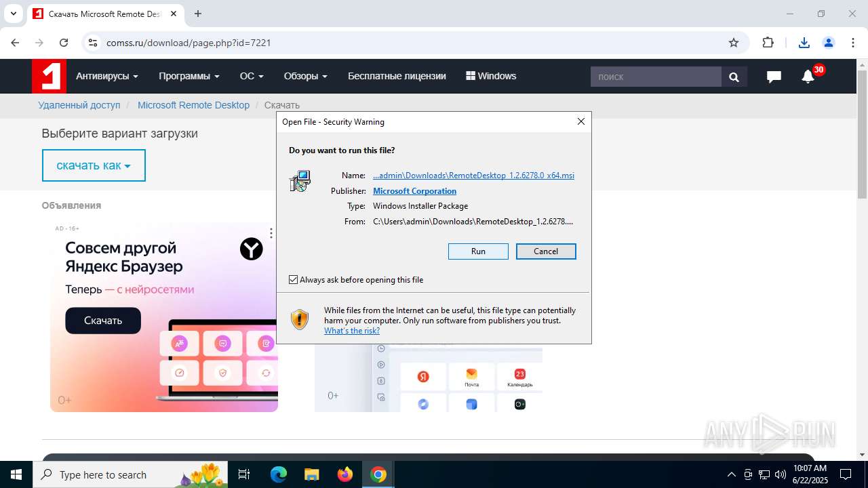The image size is (868, 488).
Task: Open File Explorer from taskbar
Action: click(x=312, y=474)
